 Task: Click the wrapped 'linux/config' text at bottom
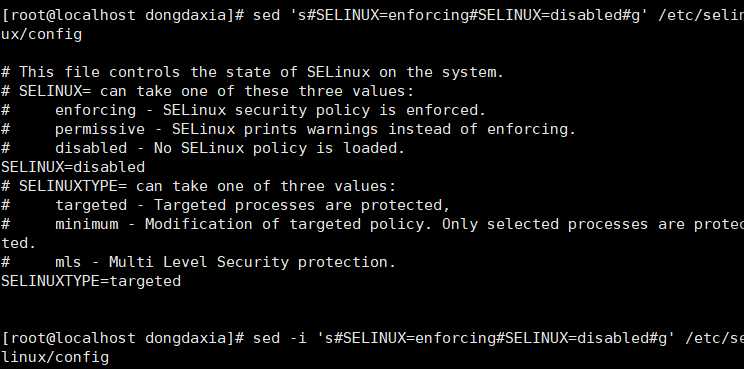pyautogui.click(x=55, y=357)
